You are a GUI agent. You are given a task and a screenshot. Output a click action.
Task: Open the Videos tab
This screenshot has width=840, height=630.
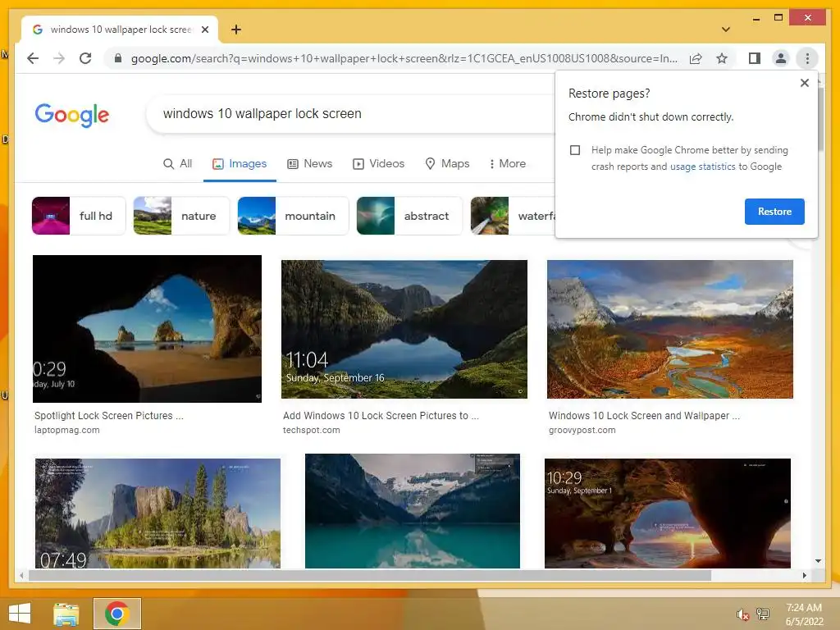378,163
